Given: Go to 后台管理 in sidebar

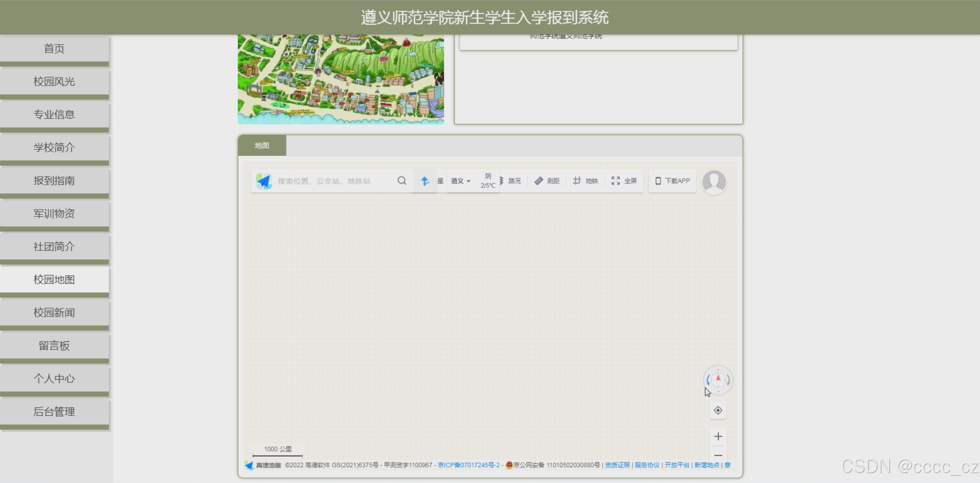Looking at the screenshot, I should (54, 411).
